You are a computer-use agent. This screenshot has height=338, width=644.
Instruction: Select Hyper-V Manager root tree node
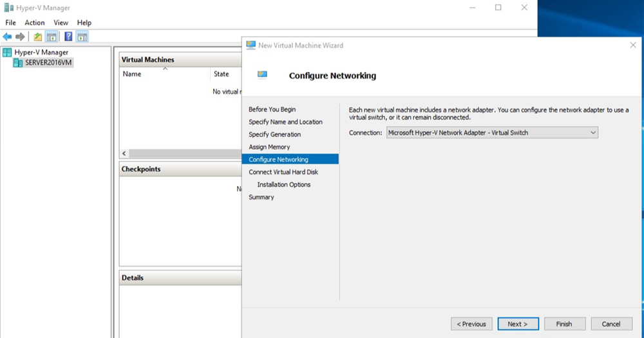click(x=41, y=52)
